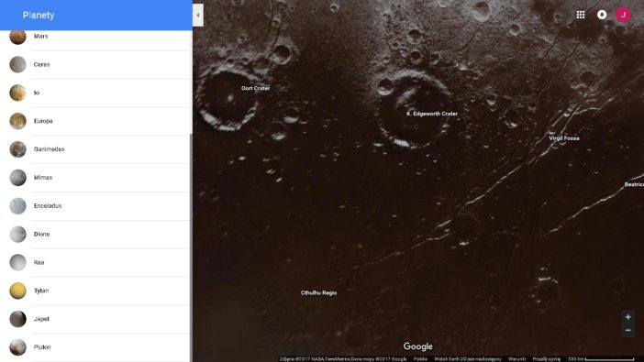Choose the Io moon thumbnail icon
Image resolution: width=644 pixels, height=362 pixels.
(x=17, y=93)
